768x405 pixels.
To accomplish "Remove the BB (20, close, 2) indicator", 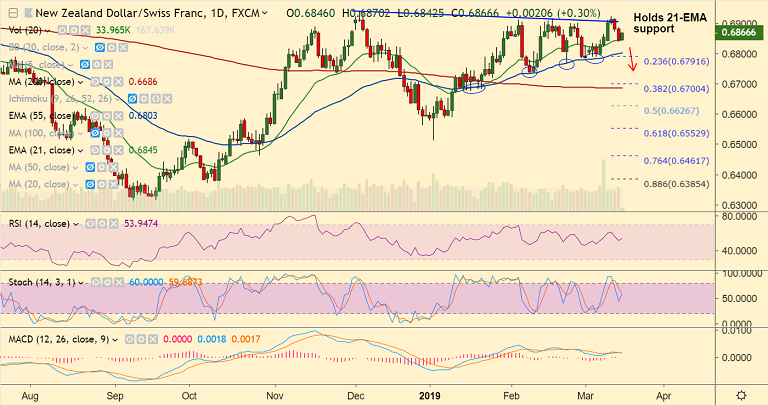I will tap(123, 48).
